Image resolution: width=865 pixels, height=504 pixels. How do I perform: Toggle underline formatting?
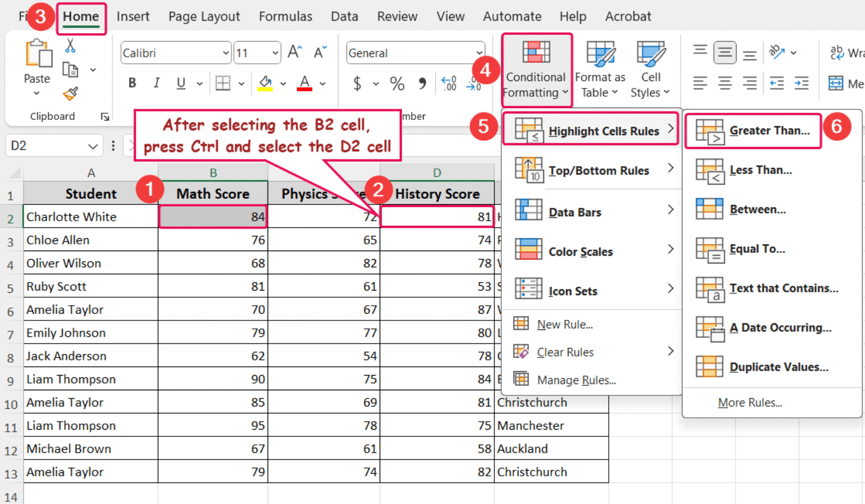(180, 83)
